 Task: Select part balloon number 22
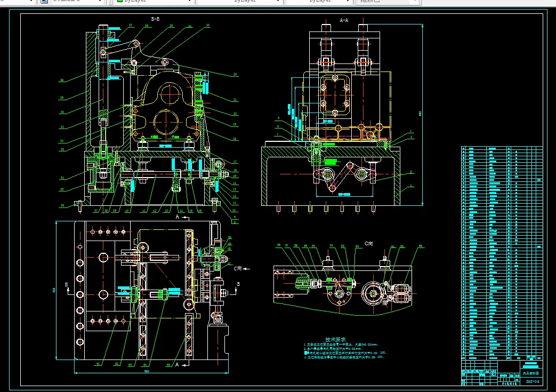235,75
